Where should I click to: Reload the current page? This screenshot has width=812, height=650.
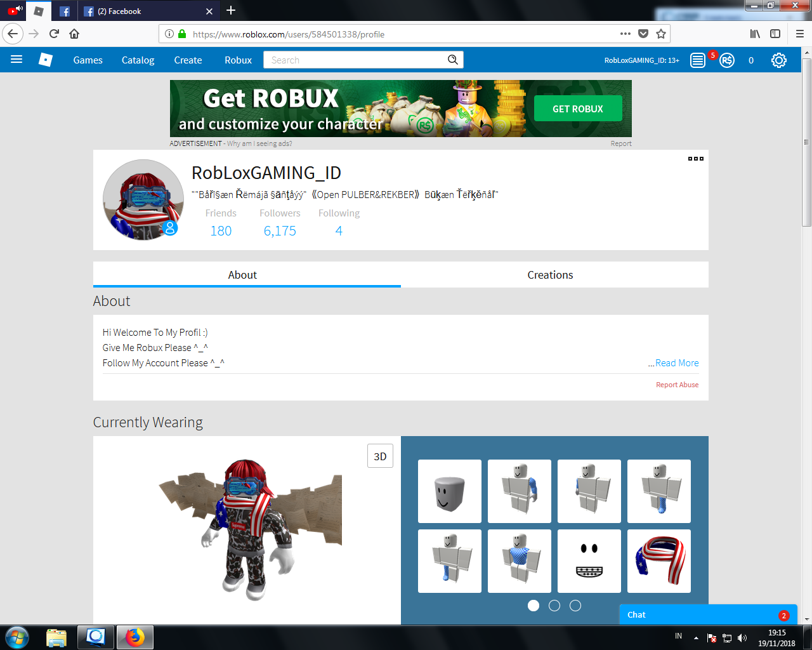(x=54, y=34)
